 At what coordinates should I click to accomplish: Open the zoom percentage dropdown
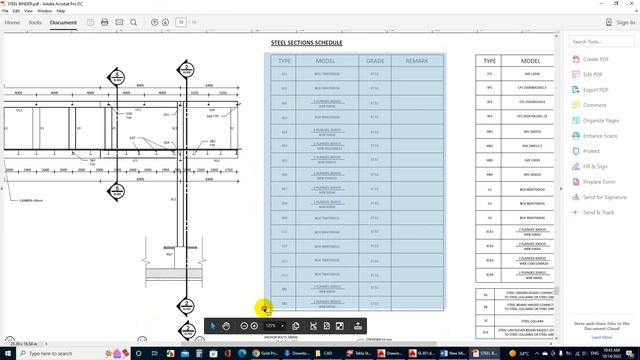[x=282, y=326]
